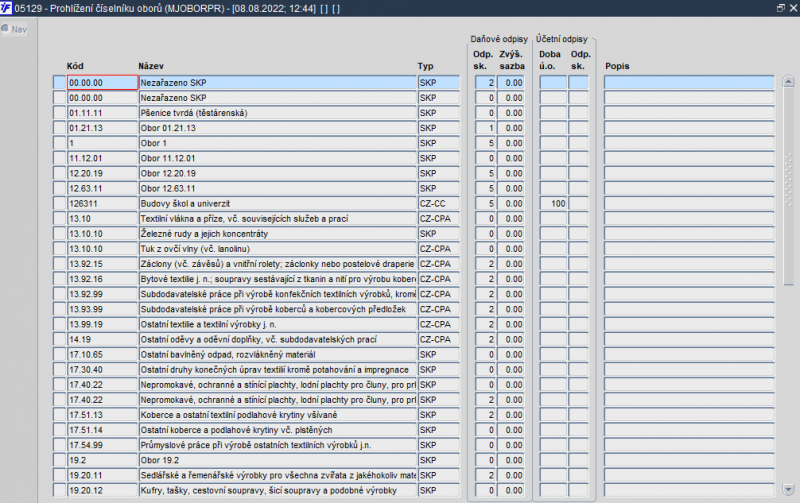Select 'Koberce a ostatní textilní podlahové krytiny' name
Screen dimensions: 800x503
click(278, 415)
